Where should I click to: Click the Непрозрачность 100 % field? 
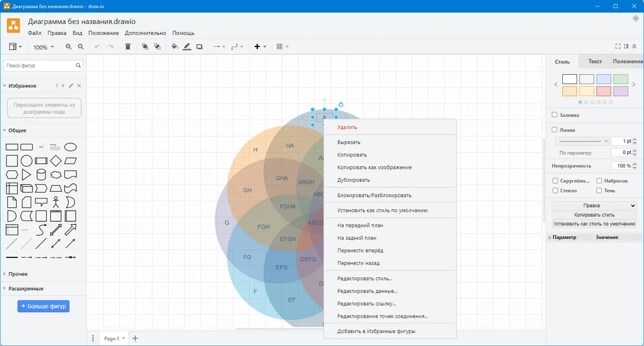pyautogui.click(x=621, y=165)
